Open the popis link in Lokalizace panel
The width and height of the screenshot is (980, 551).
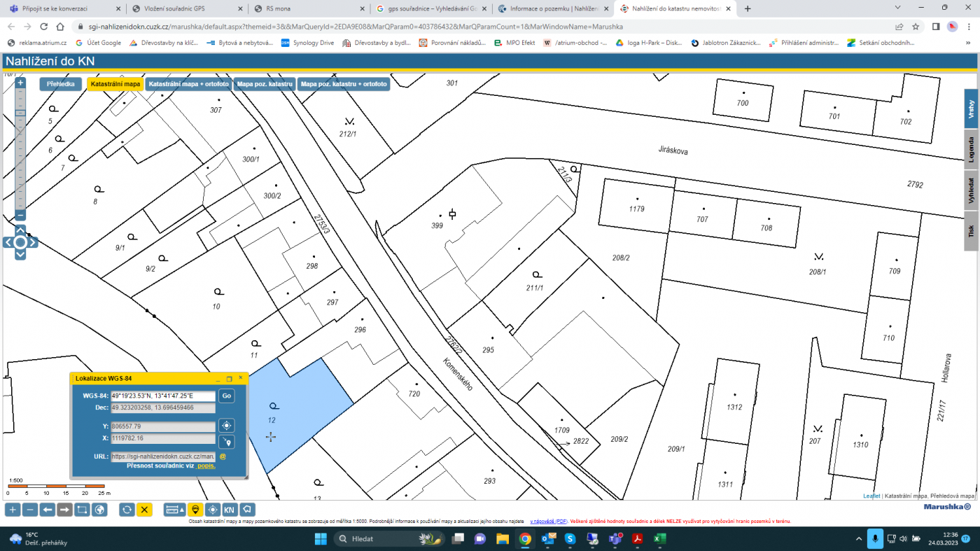206,465
